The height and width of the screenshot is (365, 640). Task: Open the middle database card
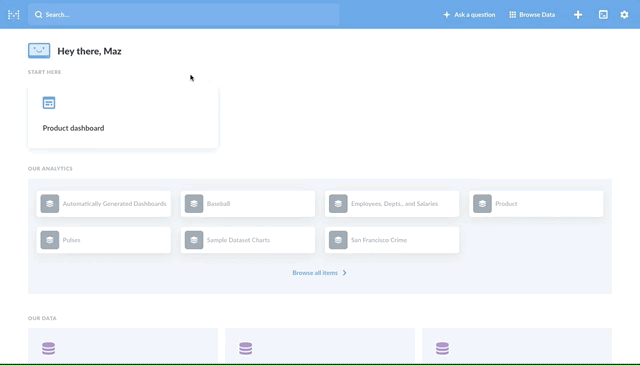tap(320, 345)
